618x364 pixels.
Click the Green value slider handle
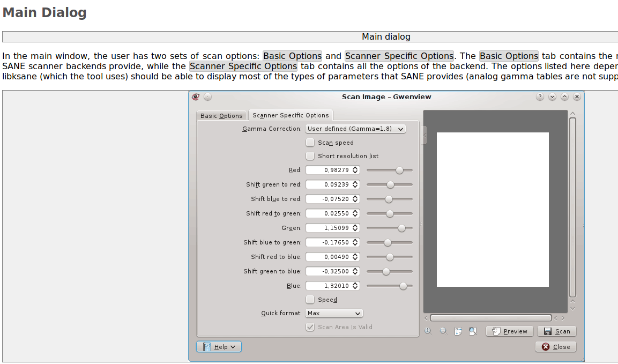[401, 228]
